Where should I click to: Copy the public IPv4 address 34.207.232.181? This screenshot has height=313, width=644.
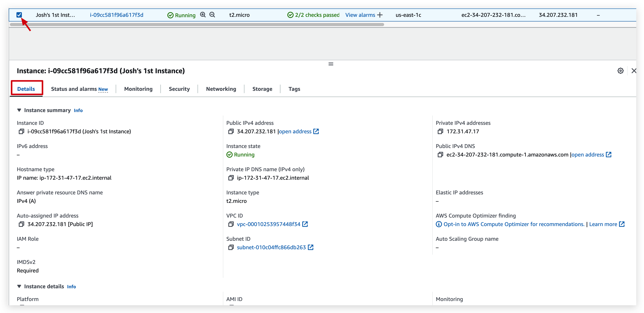(x=231, y=132)
